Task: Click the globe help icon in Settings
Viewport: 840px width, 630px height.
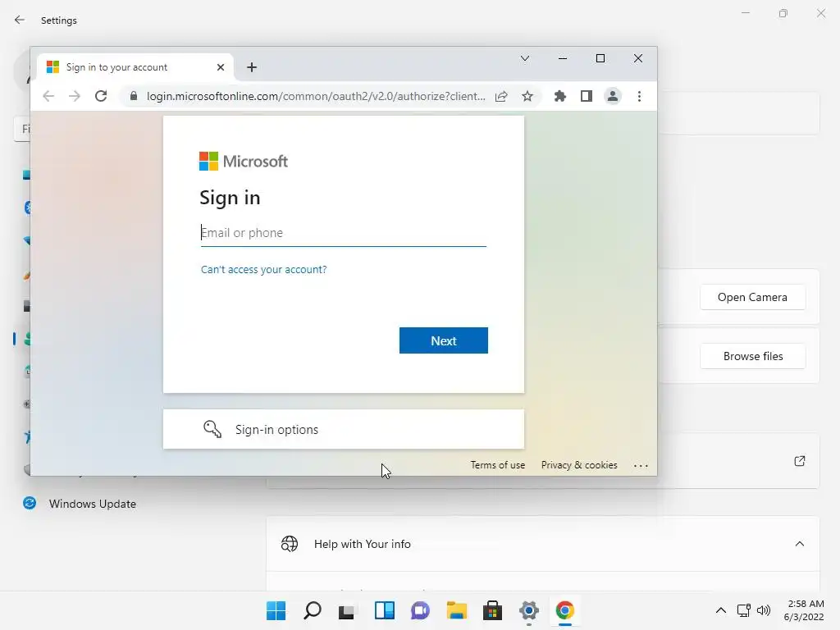Action: coord(290,544)
